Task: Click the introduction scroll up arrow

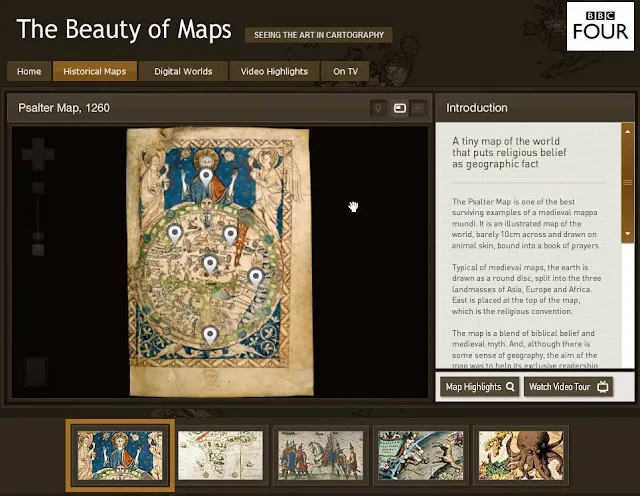Action: [627, 132]
